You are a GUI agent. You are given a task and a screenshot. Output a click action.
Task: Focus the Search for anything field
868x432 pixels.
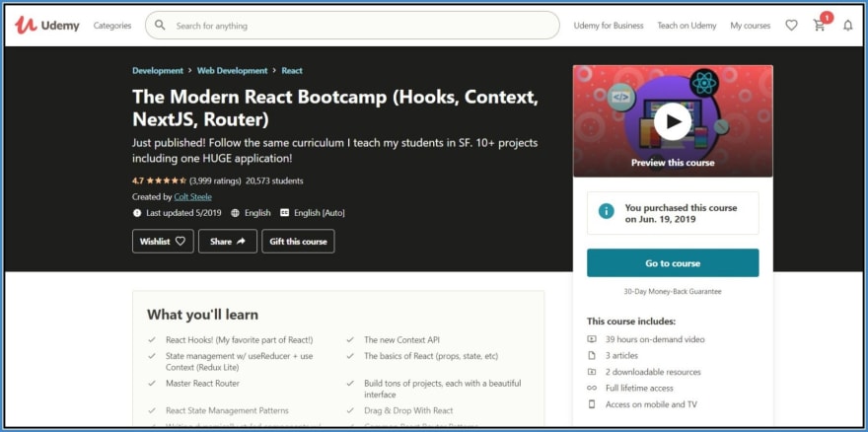coord(352,26)
